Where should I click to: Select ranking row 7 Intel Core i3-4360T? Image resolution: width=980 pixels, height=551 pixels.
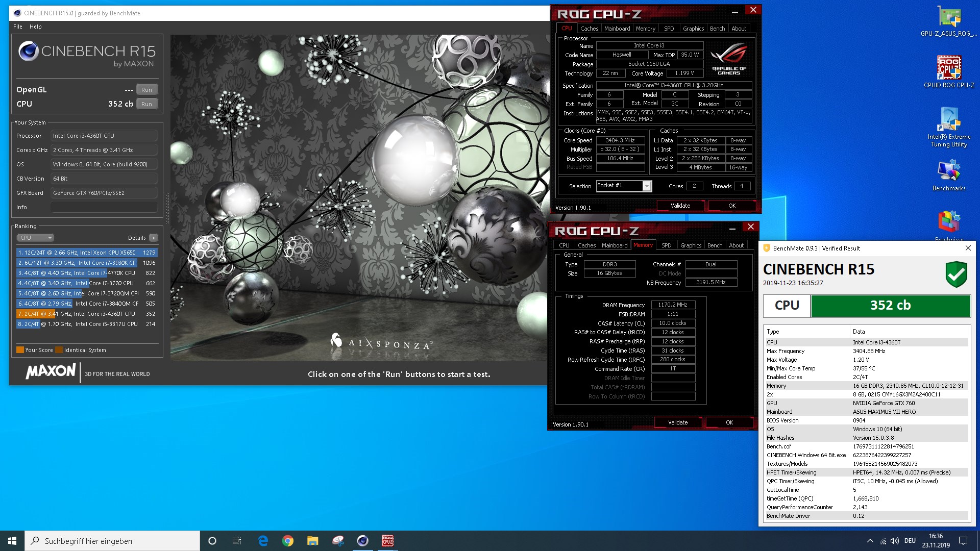click(x=87, y=314)
